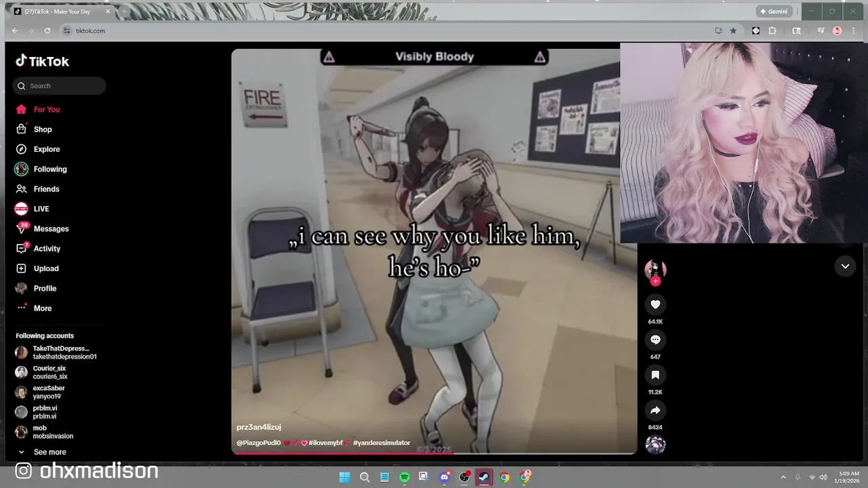868x488 pixels.
Task: Close the TikTok browser tab
Action: click(107, 12)
